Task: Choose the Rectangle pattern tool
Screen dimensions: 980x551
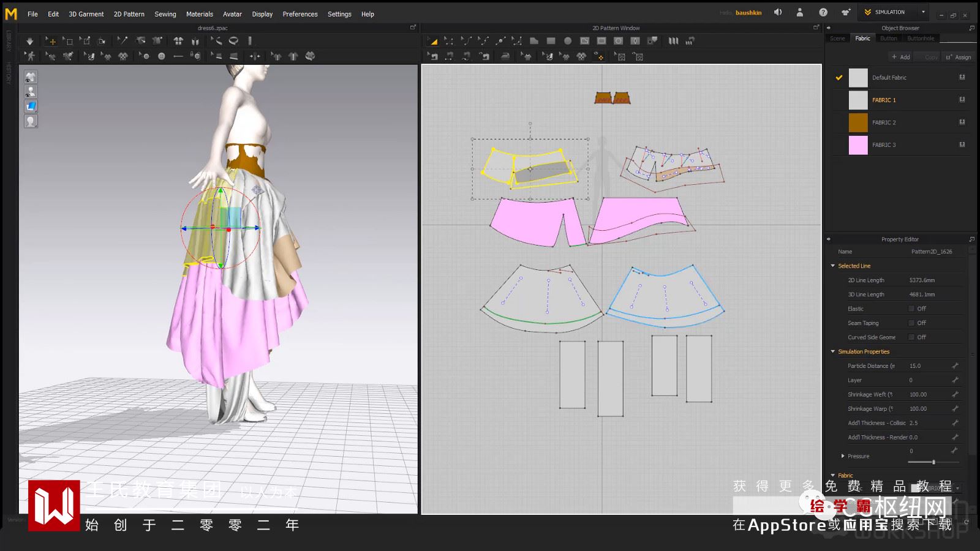Action: (x=551, y=41)
